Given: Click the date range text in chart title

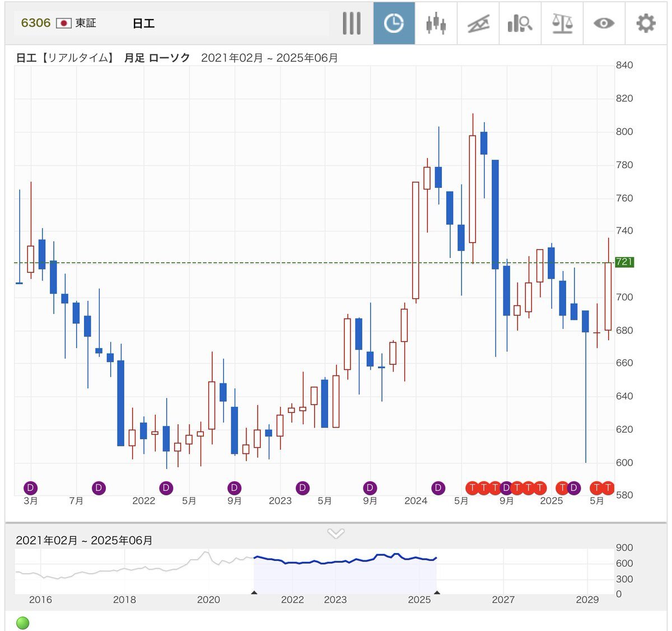Looking at the screenshot, I should pyautogui.click(x=269, y=58).
